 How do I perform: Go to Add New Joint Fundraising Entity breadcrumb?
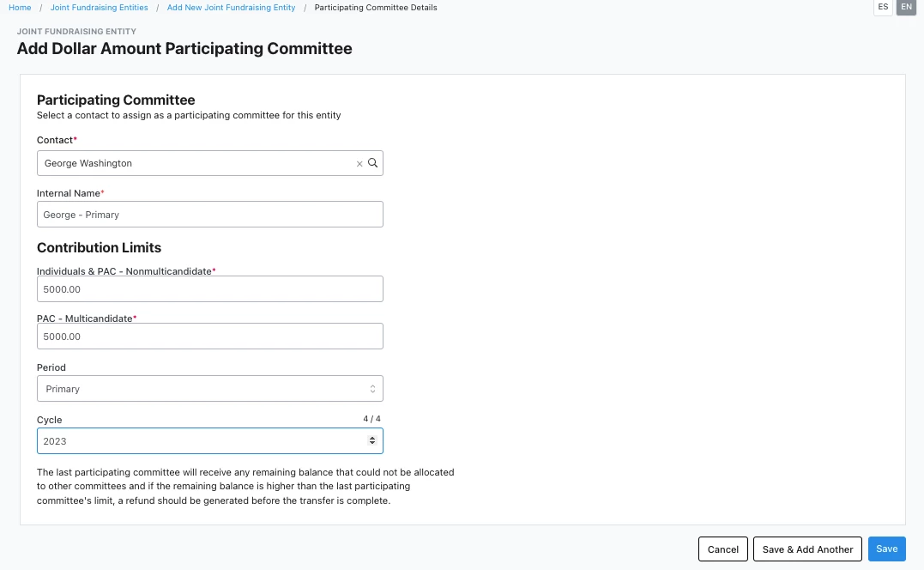tap(231, 7)
